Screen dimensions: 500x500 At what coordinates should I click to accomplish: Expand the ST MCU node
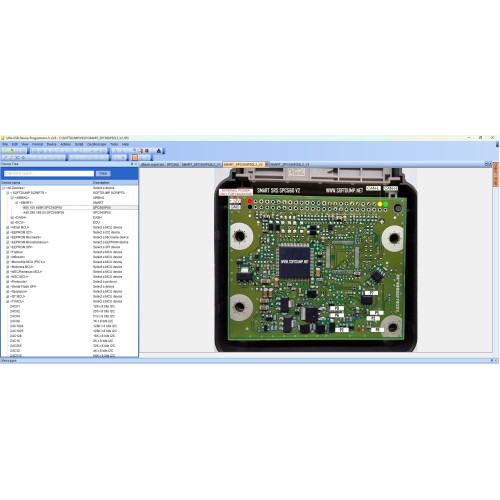[8, 296]
